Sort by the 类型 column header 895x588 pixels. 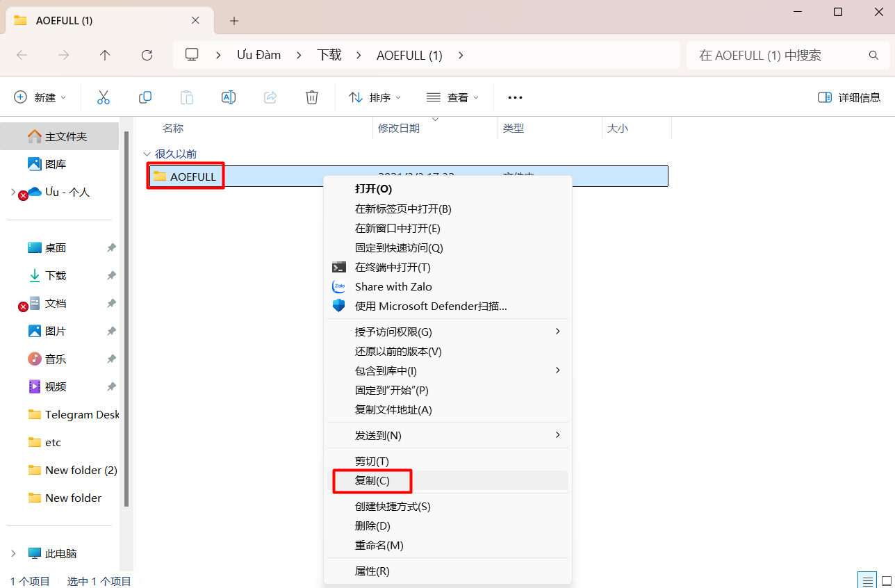[x=514, y=129]
